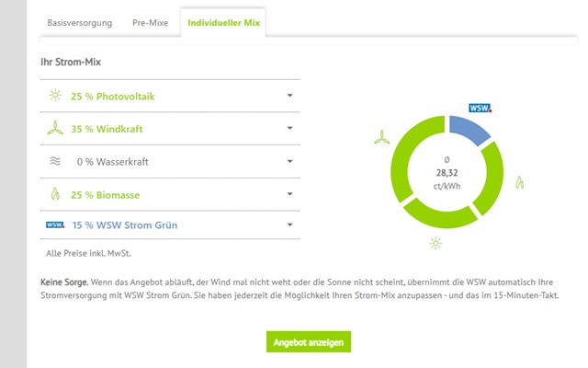Image resolution: width=588 pixels, height=368 pixels.
Task: Click the waves icon beside Wasserkraft
Action: tap(55, 161)
